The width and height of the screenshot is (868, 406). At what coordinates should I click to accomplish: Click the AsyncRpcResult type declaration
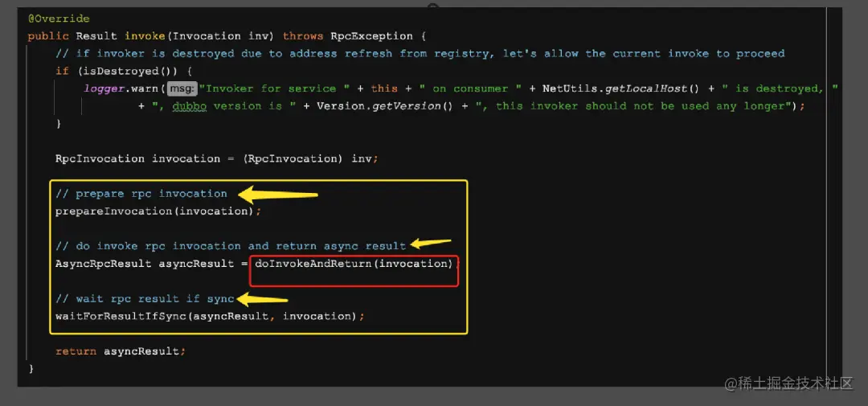tap(103, 264)
